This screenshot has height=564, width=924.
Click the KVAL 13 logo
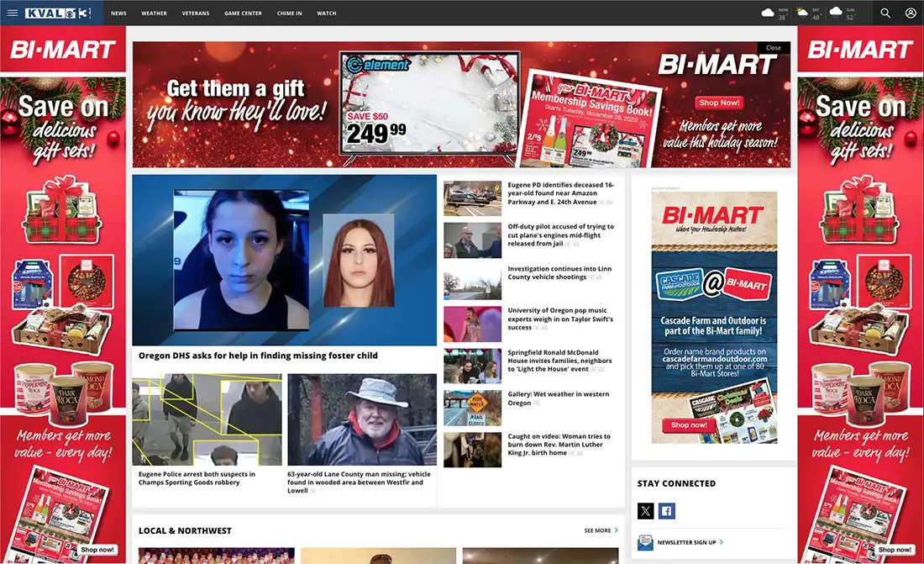[58, 13]
